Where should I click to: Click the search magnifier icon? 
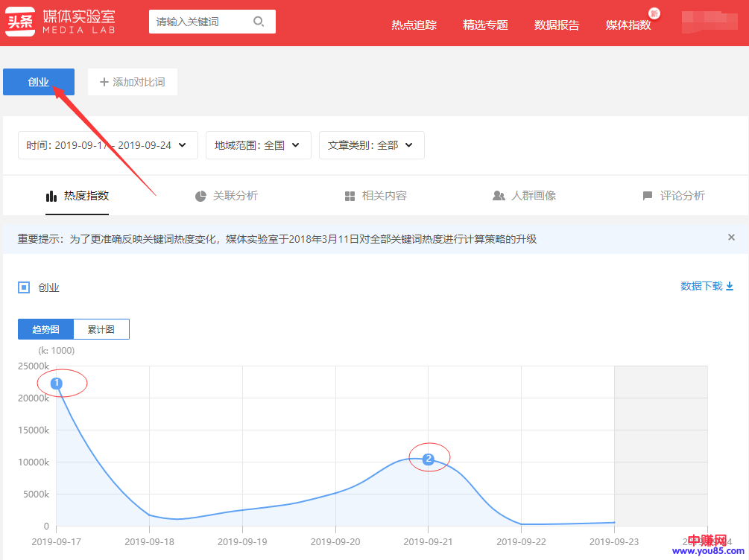click(x=259, y=22)
